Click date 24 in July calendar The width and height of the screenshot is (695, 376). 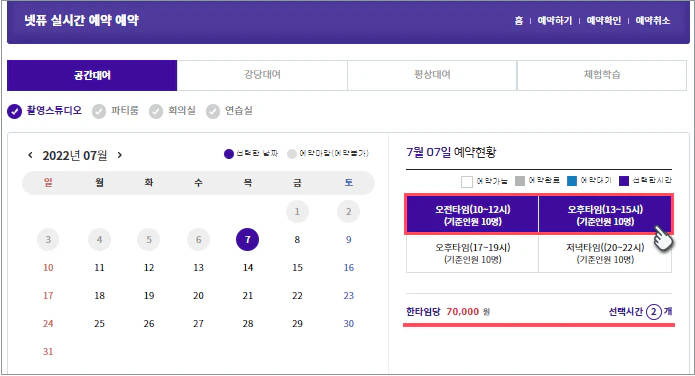pos(48,323)
